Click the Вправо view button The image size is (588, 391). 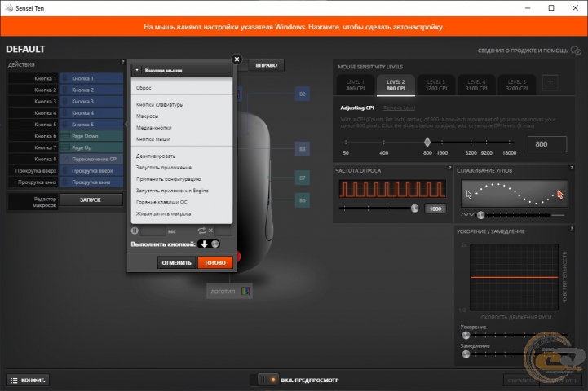pyautogui.click(x=266, y=65)
